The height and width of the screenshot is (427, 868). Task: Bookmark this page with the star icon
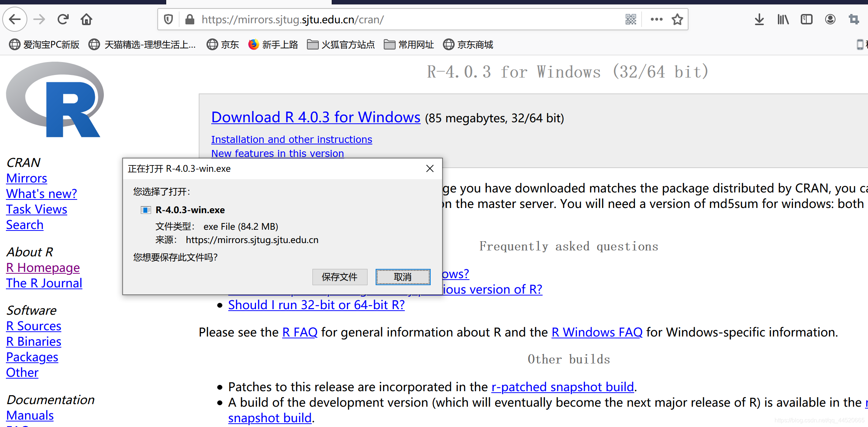(x=677, y=19)
